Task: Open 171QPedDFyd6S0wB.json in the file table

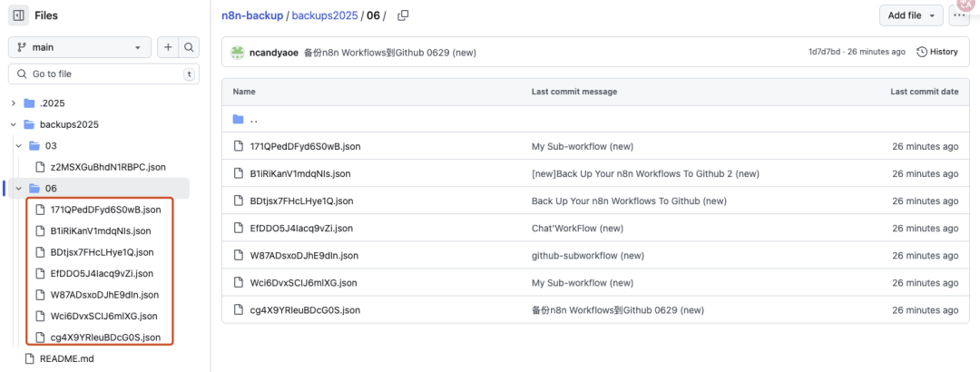Action: point(305,146)
